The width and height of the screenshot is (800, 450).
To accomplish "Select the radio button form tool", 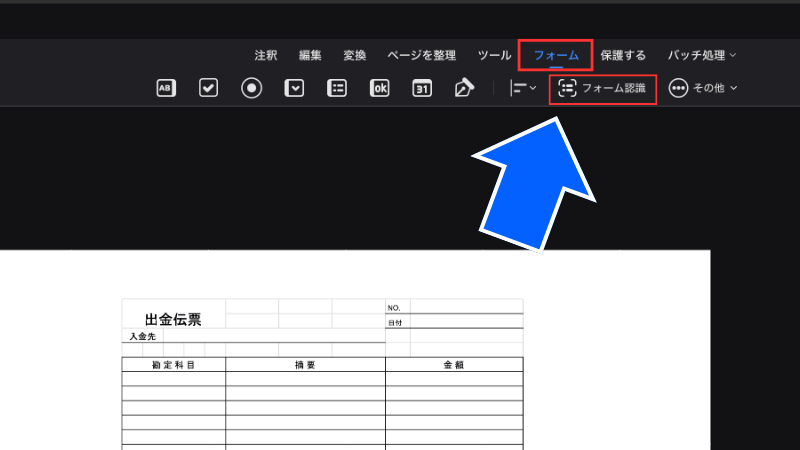I will click(252, 88).
